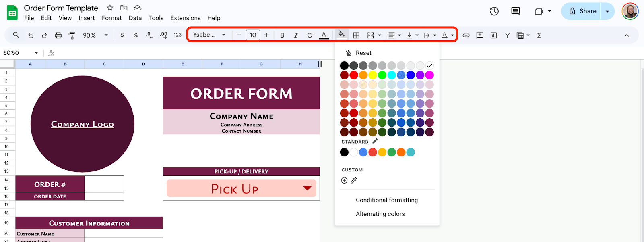The height and width of the screenshot is (242, 644).
Task: Open the version history clock icon
Action: (494, 11)
